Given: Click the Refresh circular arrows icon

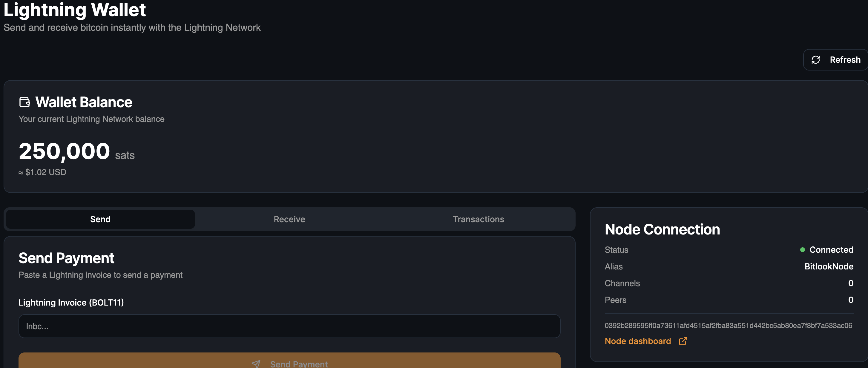Looking at the screenshot, I should [815, 60].
